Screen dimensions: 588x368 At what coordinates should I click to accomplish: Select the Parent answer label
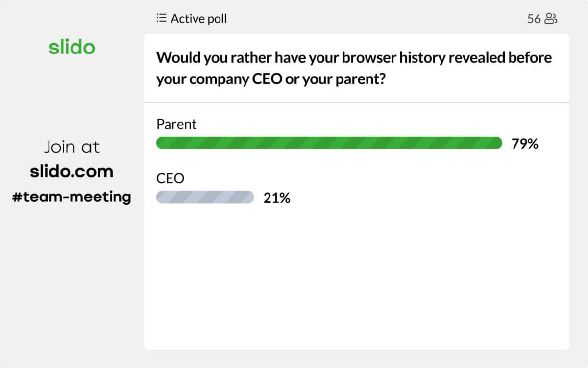coord(176,124)
